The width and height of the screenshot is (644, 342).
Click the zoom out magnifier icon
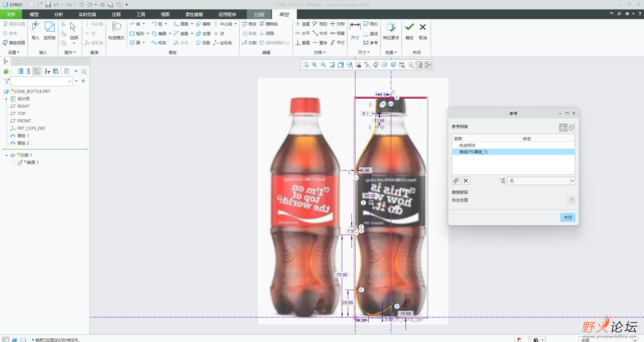coord(323,65)
